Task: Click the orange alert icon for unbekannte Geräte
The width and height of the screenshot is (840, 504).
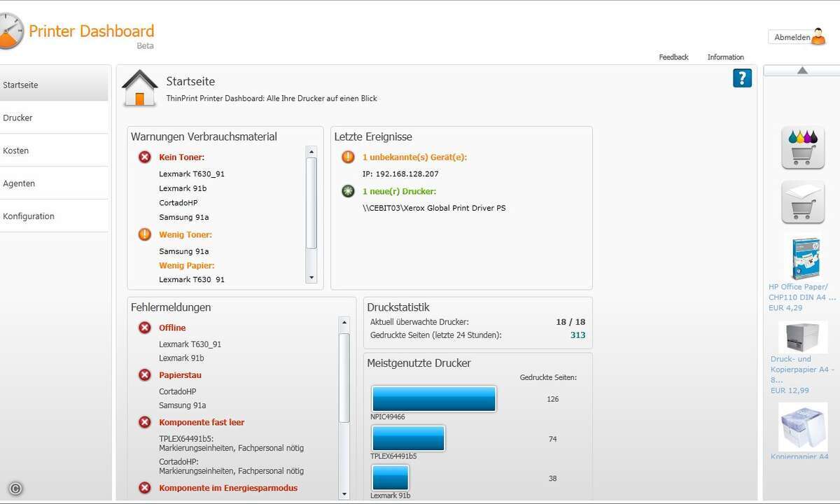Action: (x=348, y=157)
